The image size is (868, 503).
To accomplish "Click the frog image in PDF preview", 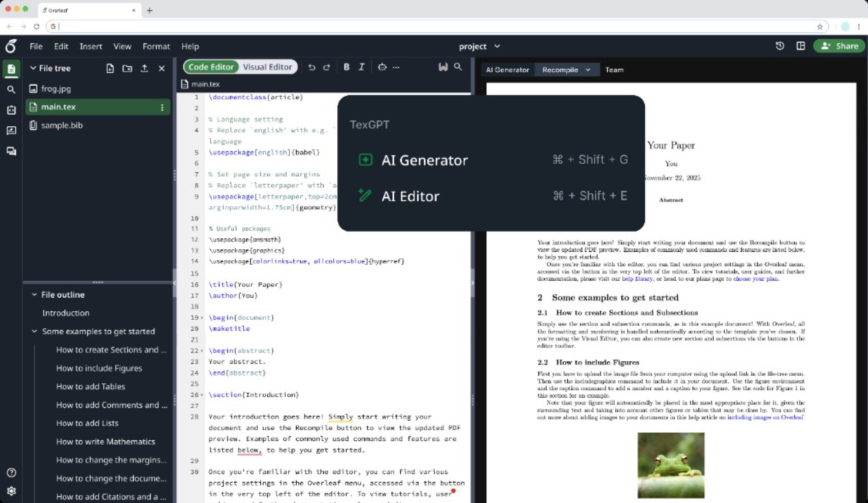I will tap(670, 465).
